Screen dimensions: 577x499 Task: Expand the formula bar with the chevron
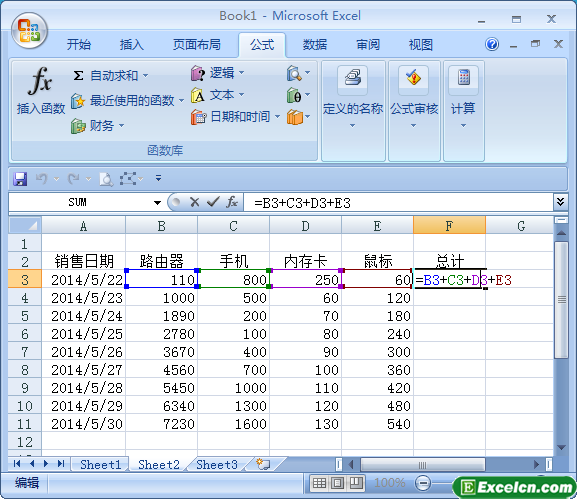(x=560, y=202)
